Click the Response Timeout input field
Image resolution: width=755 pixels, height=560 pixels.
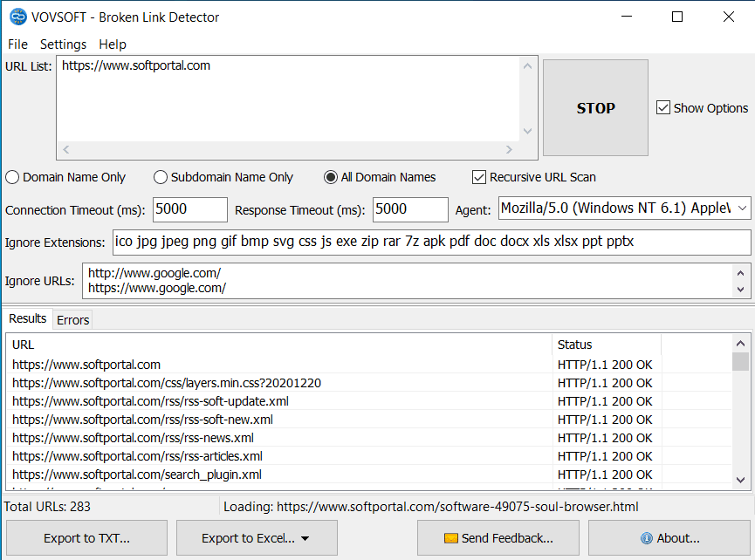(410, 209)
